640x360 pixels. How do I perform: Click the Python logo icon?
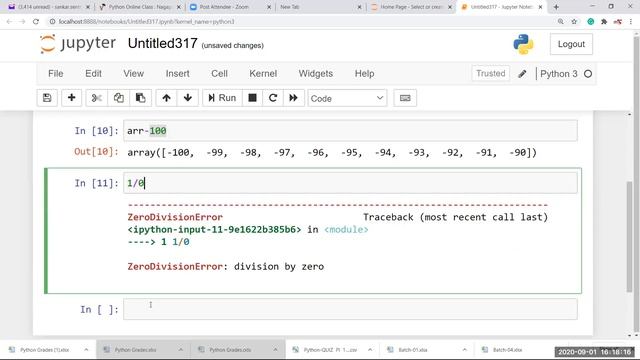[x=523, y=44]
